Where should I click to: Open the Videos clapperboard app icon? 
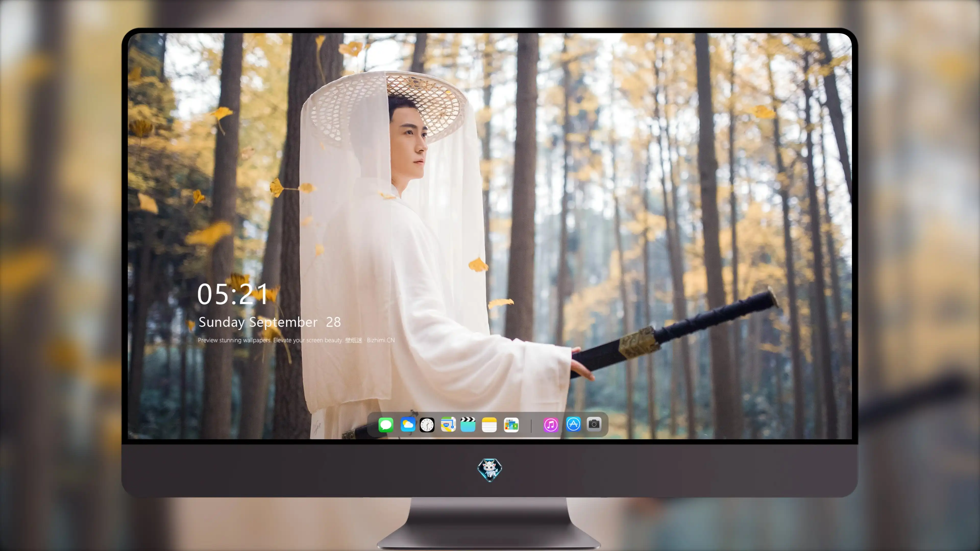coord(468,424)
